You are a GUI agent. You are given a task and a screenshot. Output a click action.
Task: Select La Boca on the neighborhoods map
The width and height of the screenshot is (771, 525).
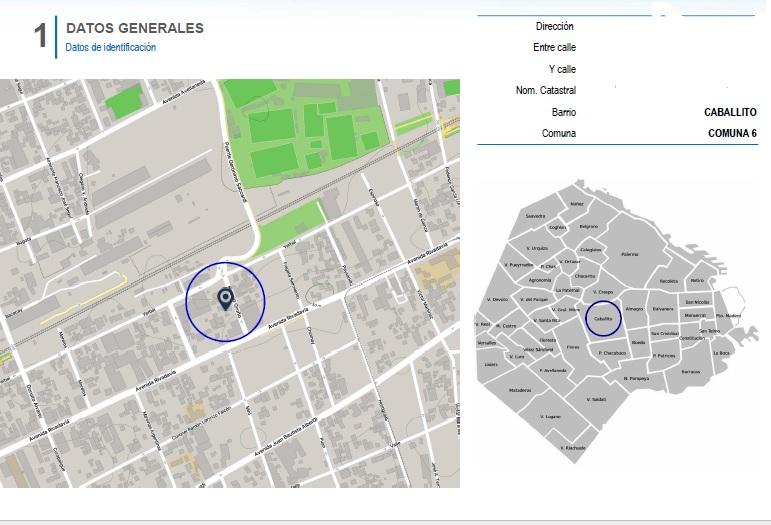[721, 353]
